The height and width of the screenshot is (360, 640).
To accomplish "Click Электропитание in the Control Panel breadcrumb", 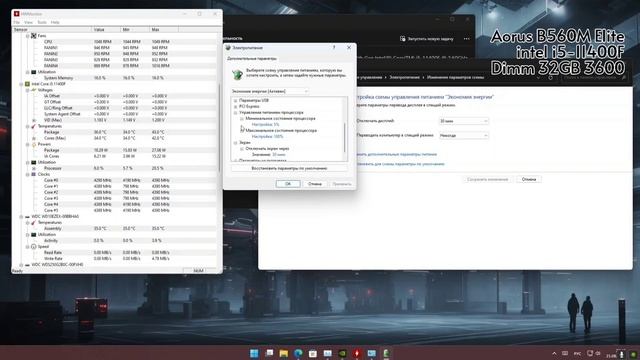I will click(x=404, y=77).
